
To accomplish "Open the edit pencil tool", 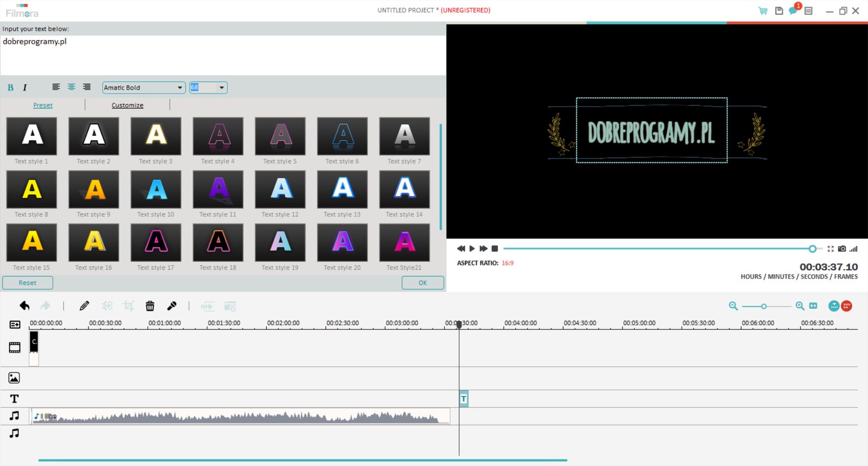I will (x=84, y=305).
